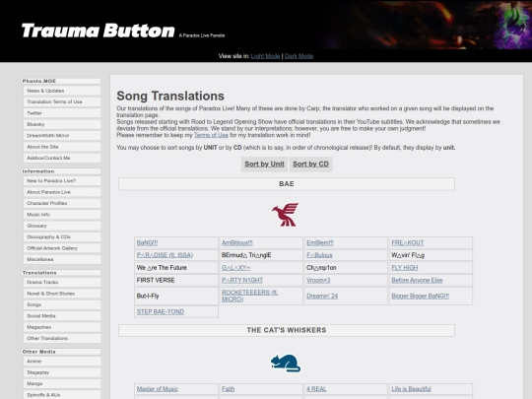The image size is (532, 399).
Task: Open Official Artwork Gallery sidebar item
Action: (62, 248)
